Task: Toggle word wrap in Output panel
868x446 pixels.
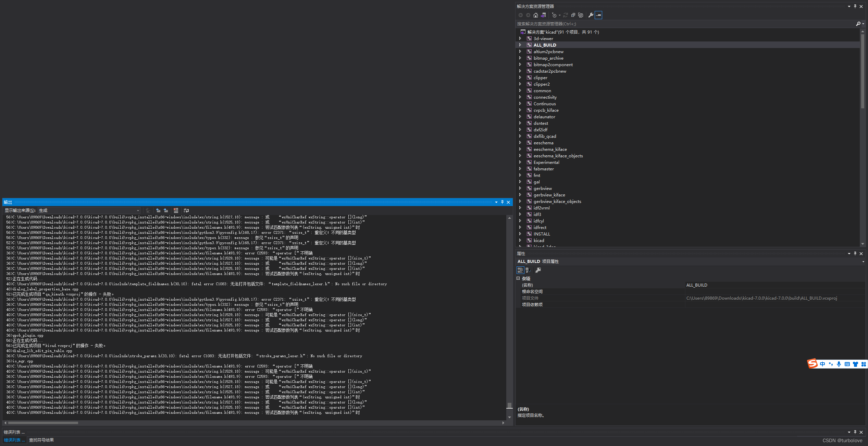Action: click(x=186, y=210)
